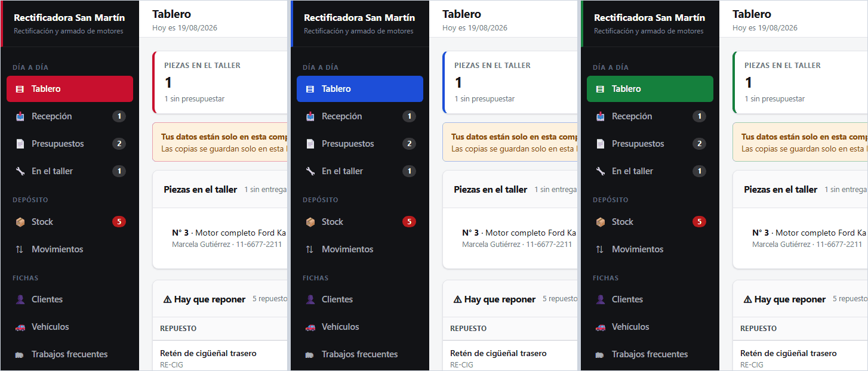The width and height of the screenshot is (868, 371).
Task: Open Trabajos frecuentes in the red-themed sidebar
Action: pyautogui.click(x=70, y=354)
